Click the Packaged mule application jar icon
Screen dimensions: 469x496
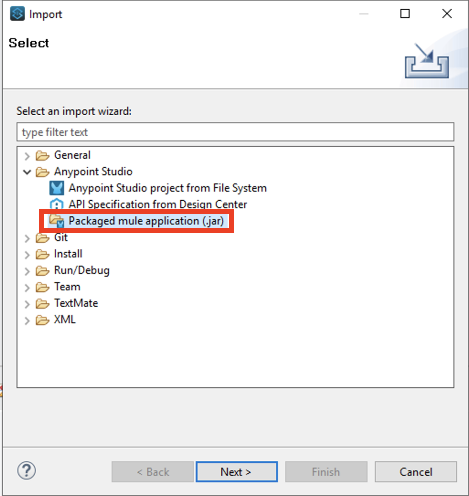(56, 221)
